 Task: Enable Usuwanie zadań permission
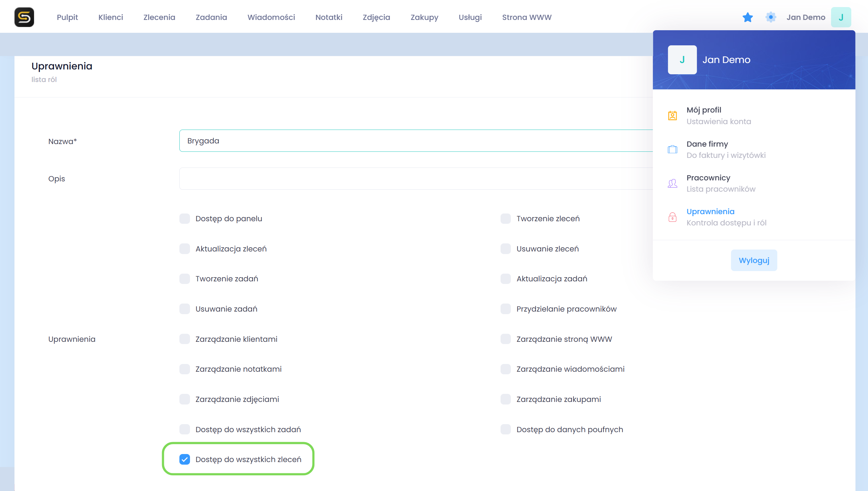(185, 309)
